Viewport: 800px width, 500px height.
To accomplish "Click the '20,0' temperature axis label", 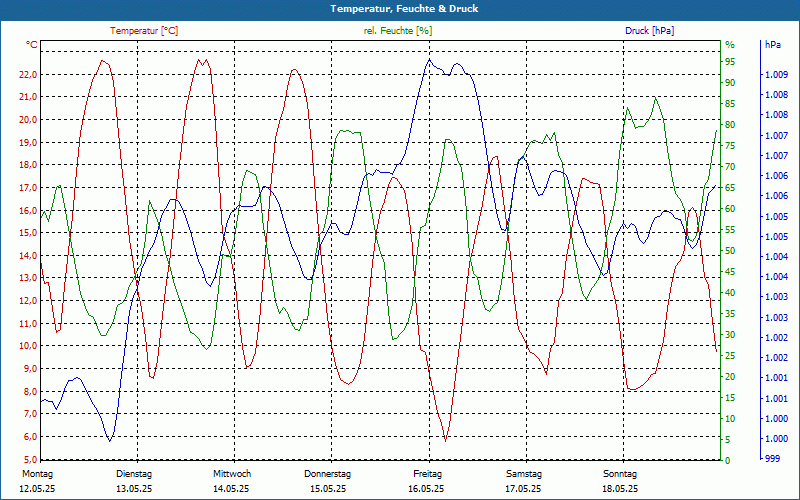I will (x=28, y=120).
